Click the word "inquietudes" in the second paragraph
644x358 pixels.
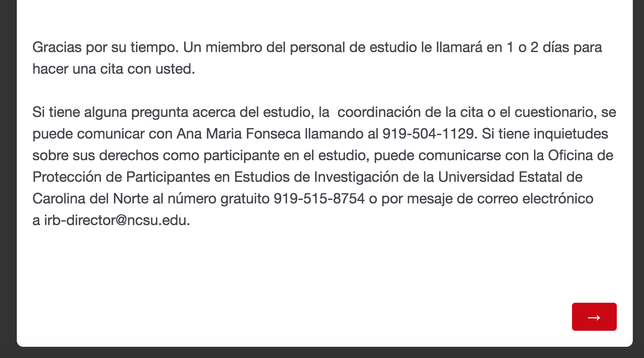(571, 134)
